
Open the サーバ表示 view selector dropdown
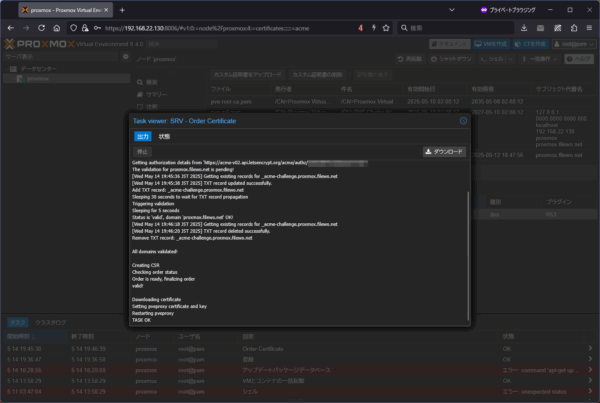pos(61,57)
